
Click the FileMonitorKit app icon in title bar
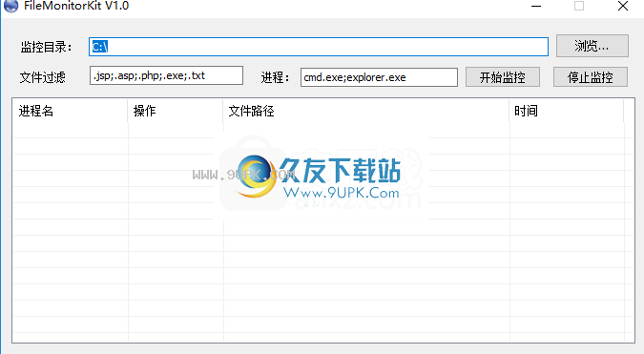10,6
